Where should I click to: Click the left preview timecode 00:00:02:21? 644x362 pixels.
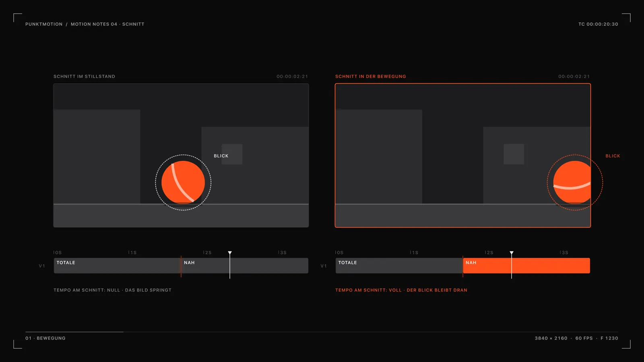point(292,76)
